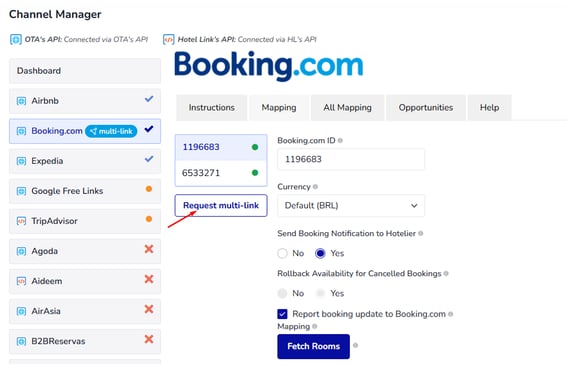Open the Expedia channel
This screenshot has width=567, height=366.
(85, 161)
